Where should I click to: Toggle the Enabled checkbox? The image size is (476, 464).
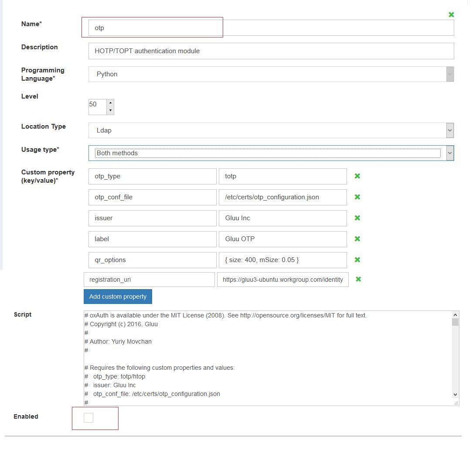(x=88, y=418)
